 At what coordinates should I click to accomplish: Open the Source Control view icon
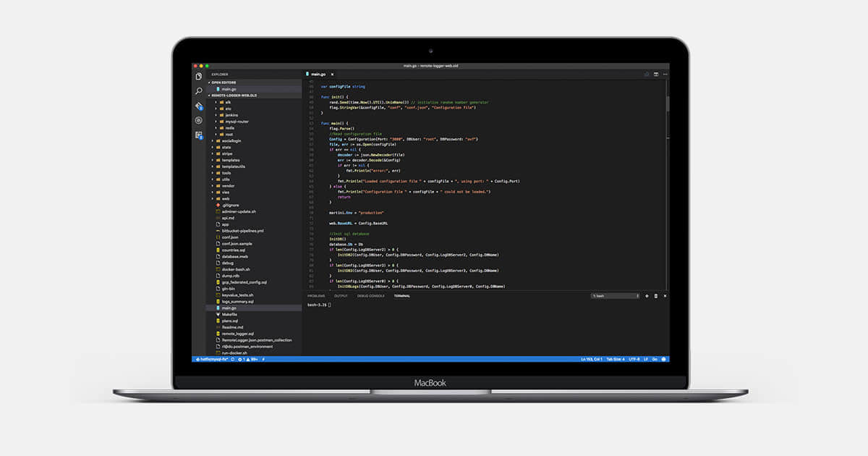point(199,106)
